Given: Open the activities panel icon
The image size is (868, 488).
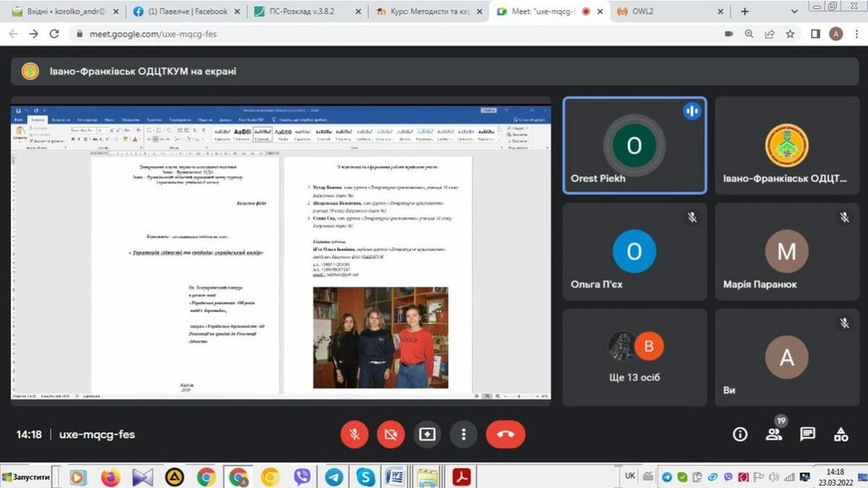Looking at the screenshot, I should pyautogui.click(x=841, y=435).
